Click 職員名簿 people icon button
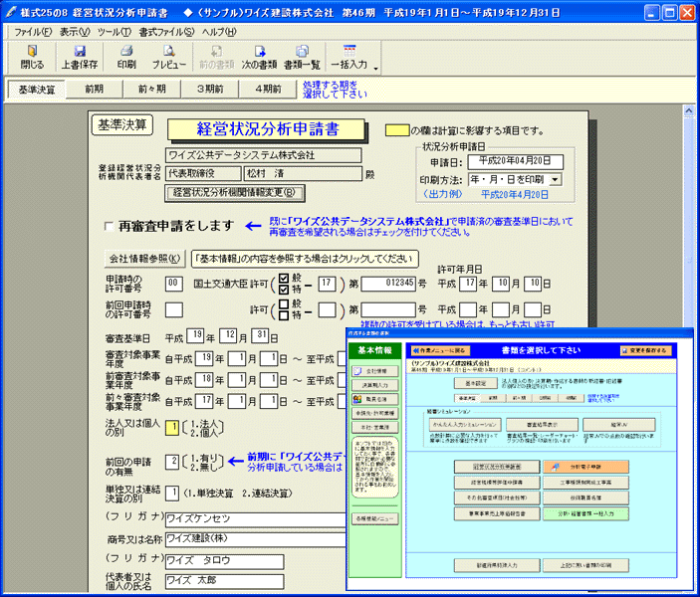The width and height of the screenshot is (700, 597). coord(375,399)
